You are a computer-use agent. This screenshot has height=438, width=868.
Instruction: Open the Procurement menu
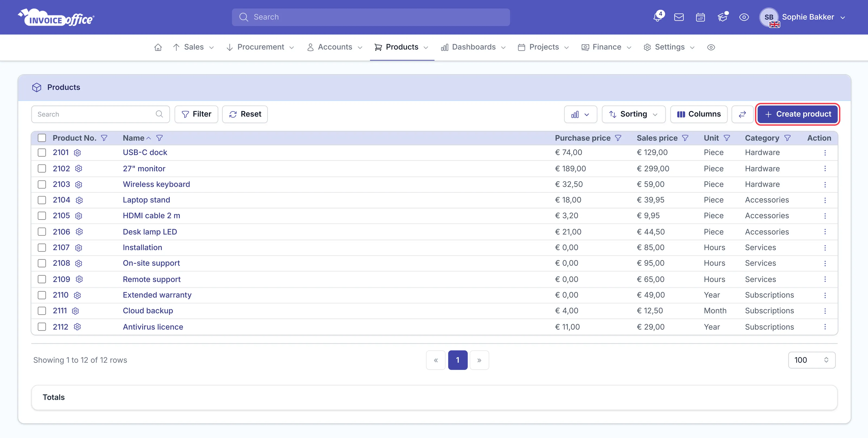tap(260, 47)
